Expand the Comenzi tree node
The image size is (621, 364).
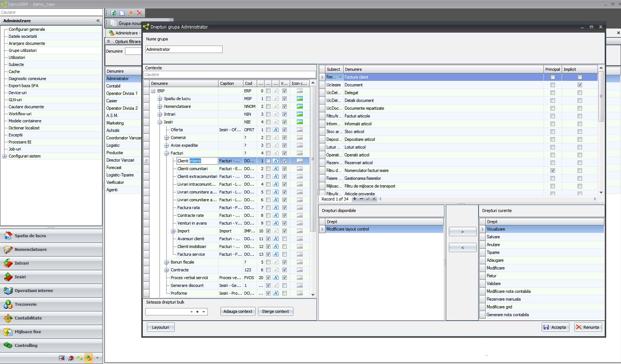tap(167, 138)
